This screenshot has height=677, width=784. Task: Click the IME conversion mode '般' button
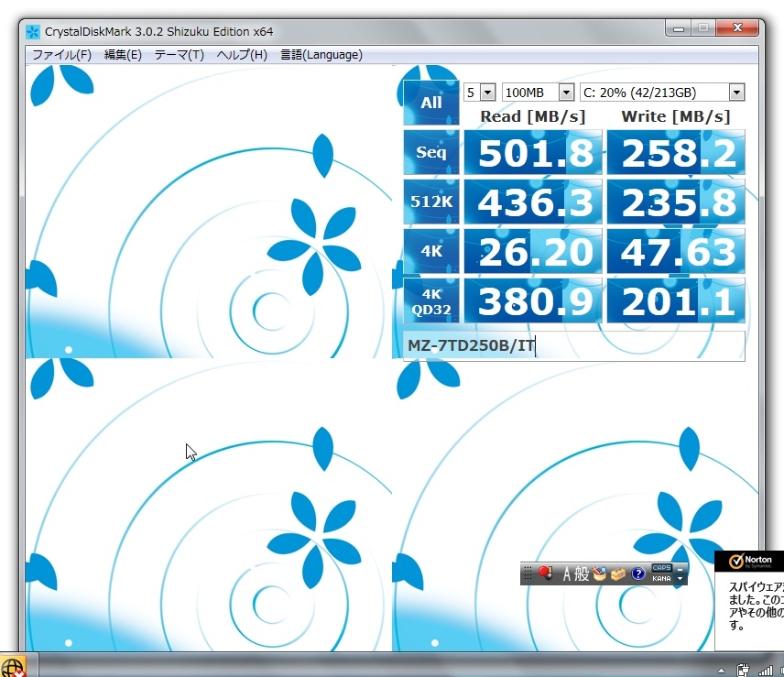point(582,573)
